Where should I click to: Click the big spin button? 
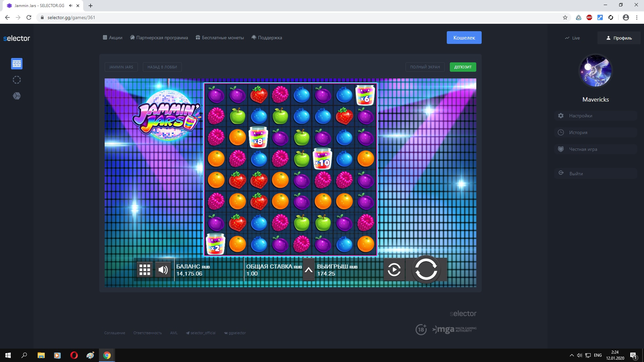(x=426, y=269)
